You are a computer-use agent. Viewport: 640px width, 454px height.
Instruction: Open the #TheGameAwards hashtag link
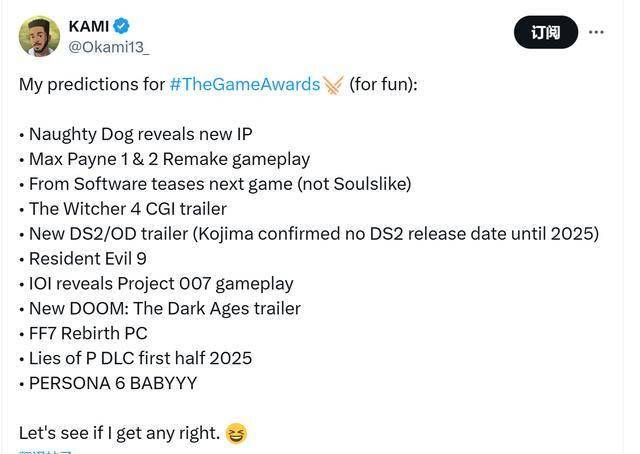click(x=244, y=85)
